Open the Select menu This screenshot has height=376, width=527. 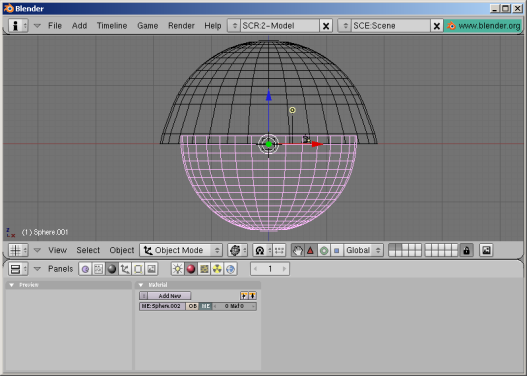pos(88,250)
